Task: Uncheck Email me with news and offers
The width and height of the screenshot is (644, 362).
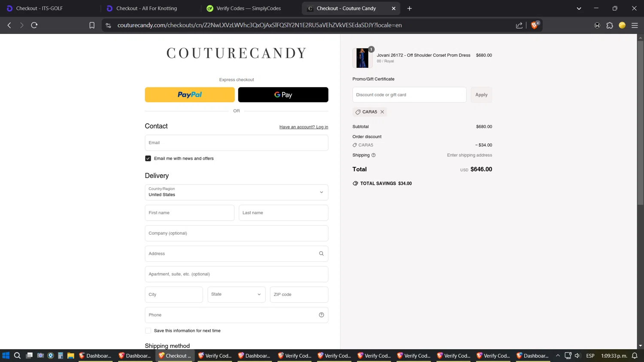Action: tap(148, 158)
